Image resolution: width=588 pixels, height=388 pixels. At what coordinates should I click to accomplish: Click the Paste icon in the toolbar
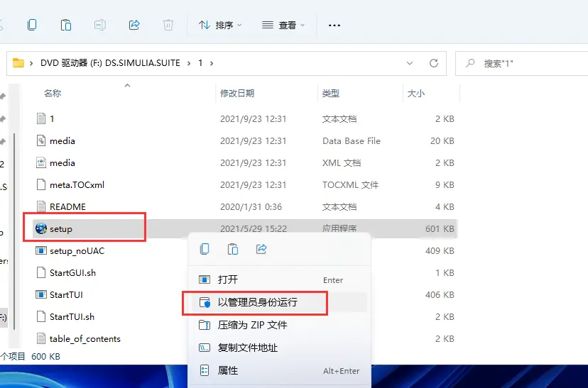(66, 25)
